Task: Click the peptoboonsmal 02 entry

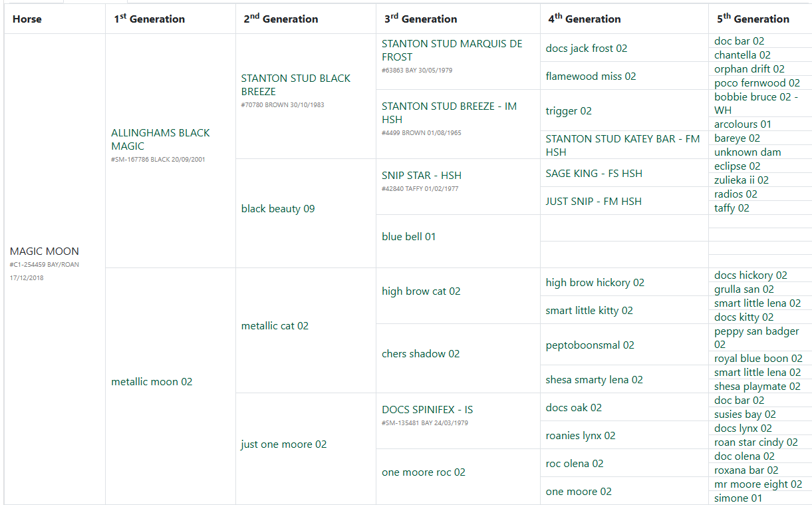Action: click(x=590, y=345)
